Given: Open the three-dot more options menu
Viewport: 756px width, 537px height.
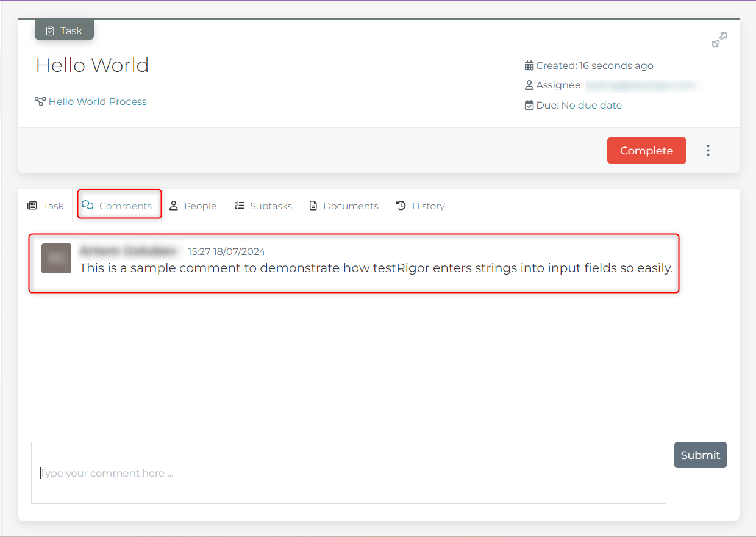Looking at the screenshot, I should 708,151.
